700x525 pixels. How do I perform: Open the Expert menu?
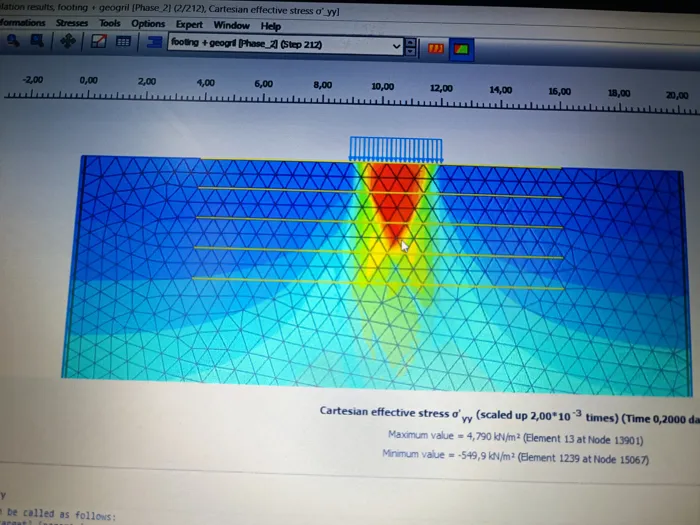[x=189, y=25]
